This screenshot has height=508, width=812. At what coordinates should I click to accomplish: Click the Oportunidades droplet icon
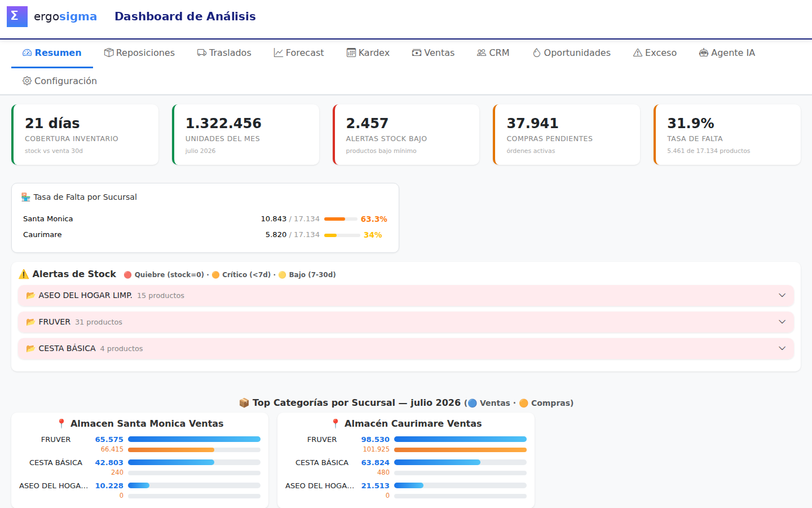537,52
